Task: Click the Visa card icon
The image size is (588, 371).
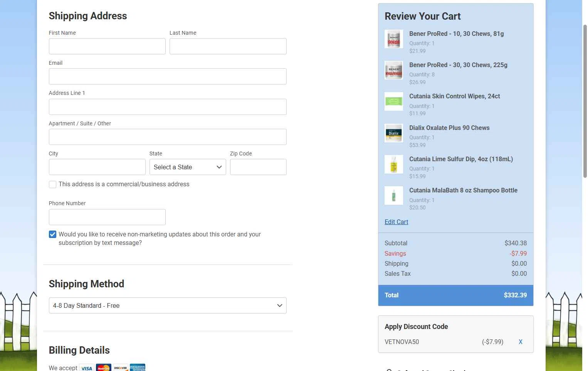Action: point(87,368)
